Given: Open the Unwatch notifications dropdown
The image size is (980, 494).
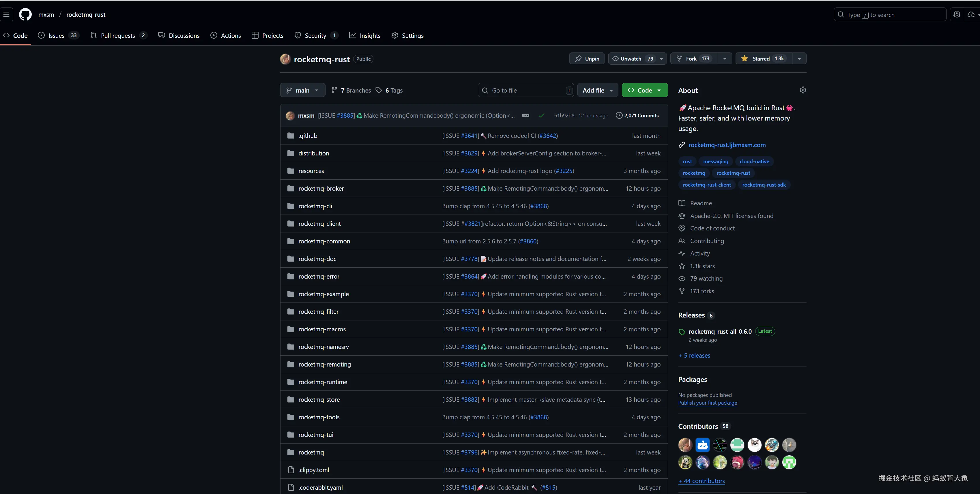Looking at the screenshot, I should [637, 59].
